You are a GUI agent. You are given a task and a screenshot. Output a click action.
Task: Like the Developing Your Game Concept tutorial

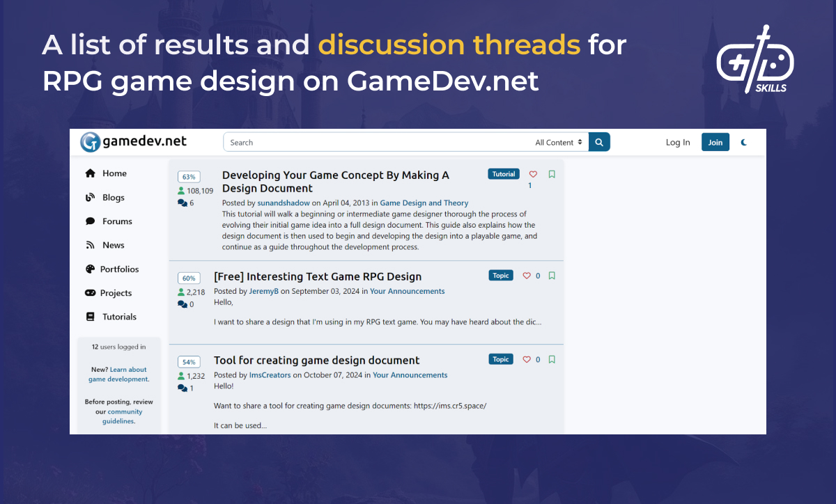(x=533, y=174)
